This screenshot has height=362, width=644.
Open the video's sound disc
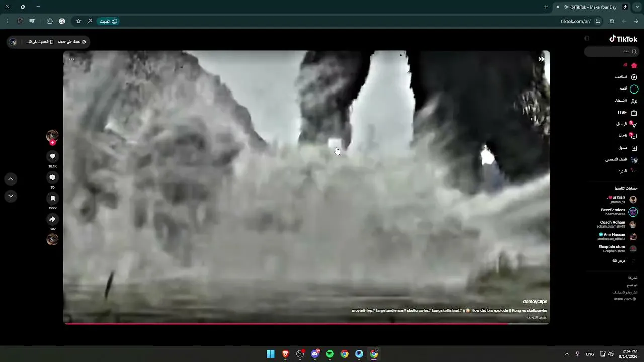(x=52, y=239)
